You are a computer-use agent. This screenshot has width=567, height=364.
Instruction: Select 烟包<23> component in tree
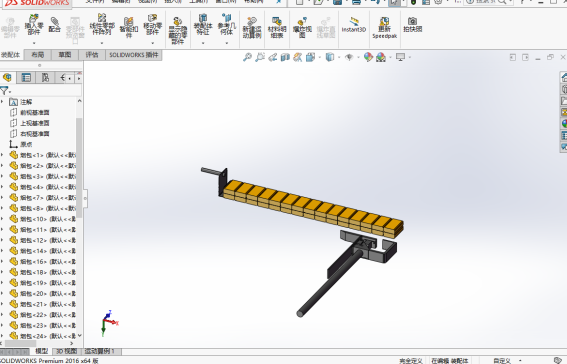[x=43, y=325]
